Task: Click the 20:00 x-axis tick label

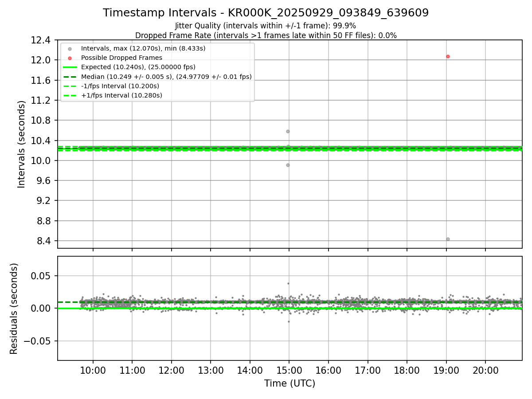Action: [x=485, y=370]
